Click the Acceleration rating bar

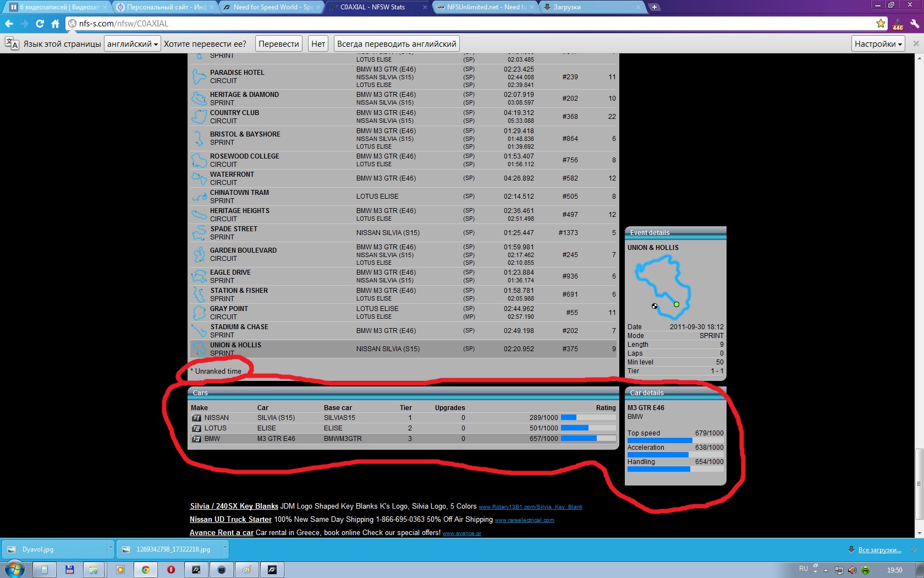675,455
